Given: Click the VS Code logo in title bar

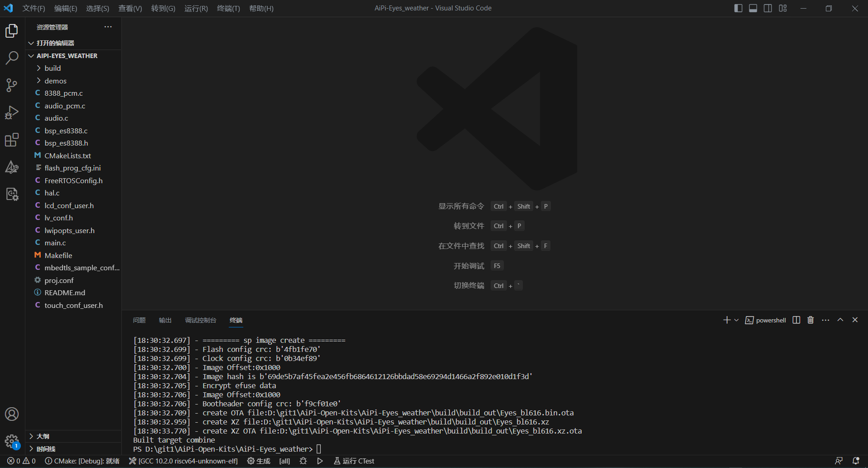Looking at the screenshot, I should (8, 8).
